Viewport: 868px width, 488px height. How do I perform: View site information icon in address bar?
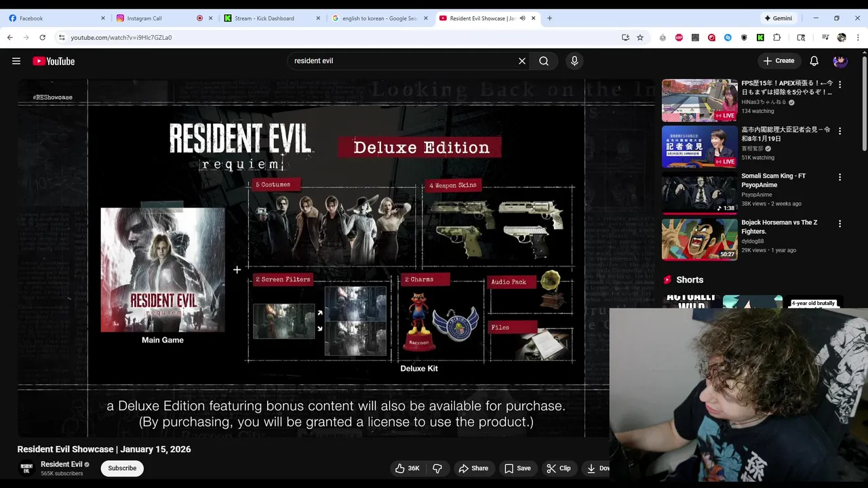click(x=62, y=37)
